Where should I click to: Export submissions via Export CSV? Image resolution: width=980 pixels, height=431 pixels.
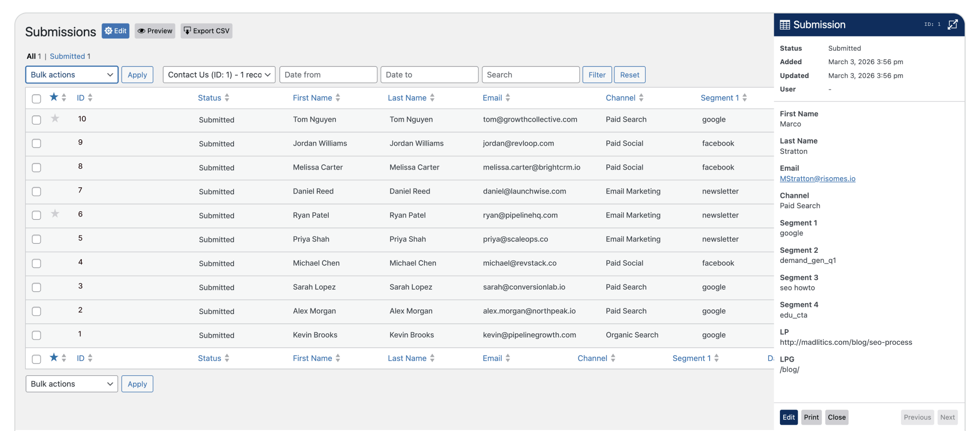[x=207, y=31]
